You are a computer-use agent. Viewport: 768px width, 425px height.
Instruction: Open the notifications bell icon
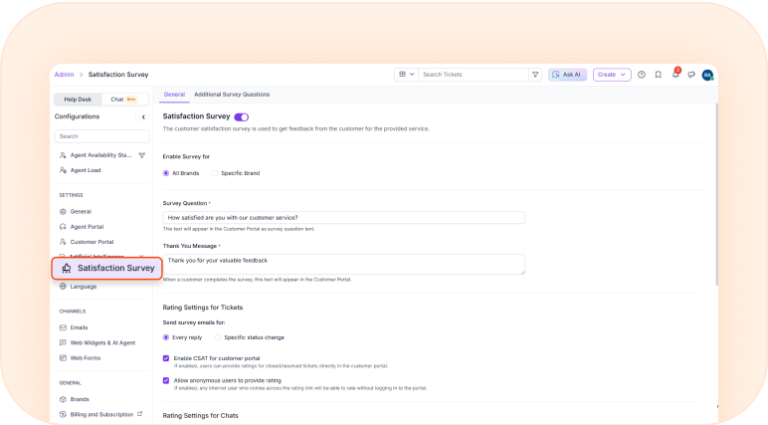pos(675,74)
